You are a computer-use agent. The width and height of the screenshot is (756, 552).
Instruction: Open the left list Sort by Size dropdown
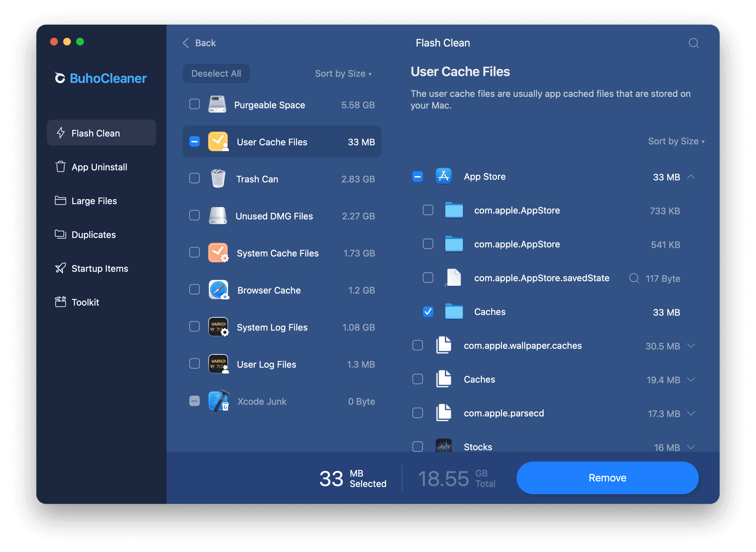[x=344, y=73]
